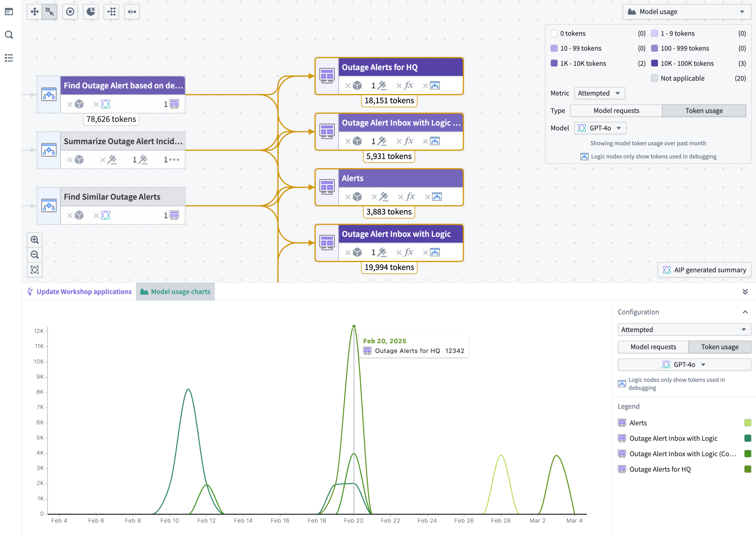This screenshot has height=536, width=756.
Task: Toggle the 0 tokens filter checkbox
Action: (x=554, y=33)
